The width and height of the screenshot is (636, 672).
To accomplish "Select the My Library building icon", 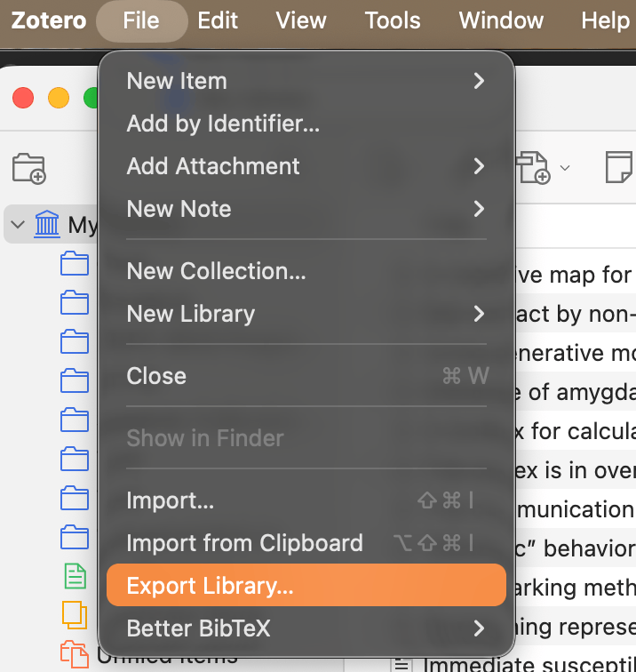I will tap(47, 224).
